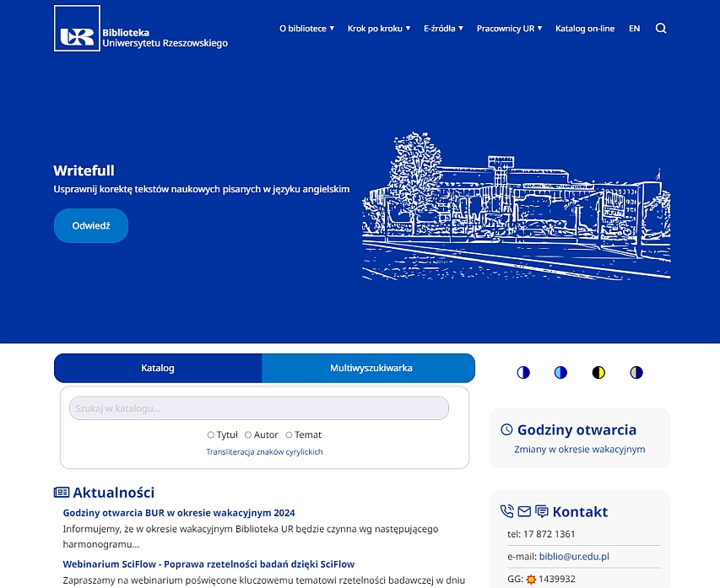Switch to the beige-navy contrast theme icon
Image resolution: width=720 pixels, height=588 pixels.
(x=636, y=372)
